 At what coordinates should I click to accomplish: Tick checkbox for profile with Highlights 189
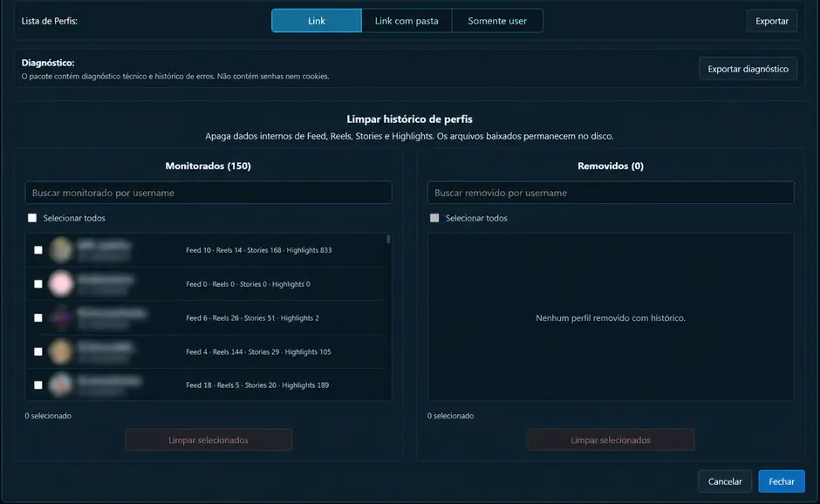tap(38, 385)
